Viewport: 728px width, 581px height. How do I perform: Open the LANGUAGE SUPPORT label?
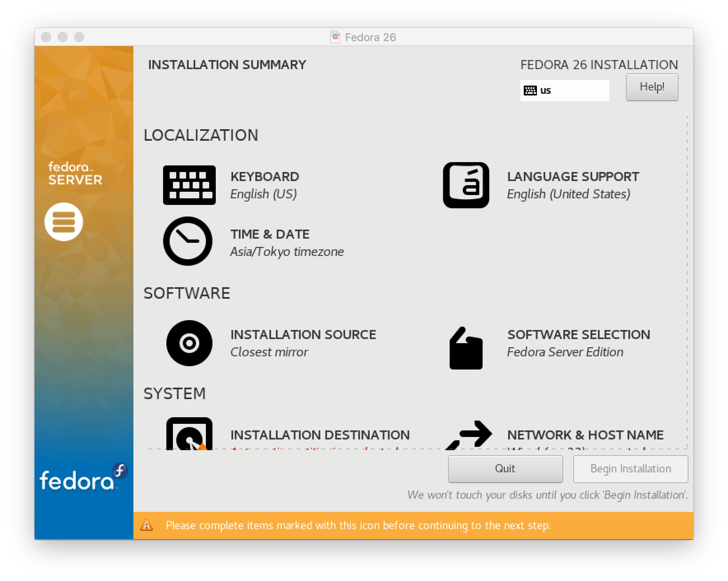pyautogui.click(x=573, y=177)
